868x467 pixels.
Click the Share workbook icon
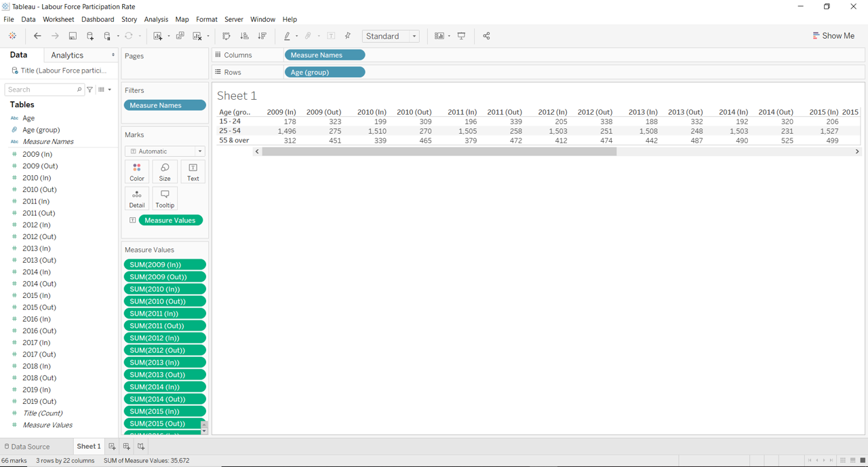click(x=486, y=36)
